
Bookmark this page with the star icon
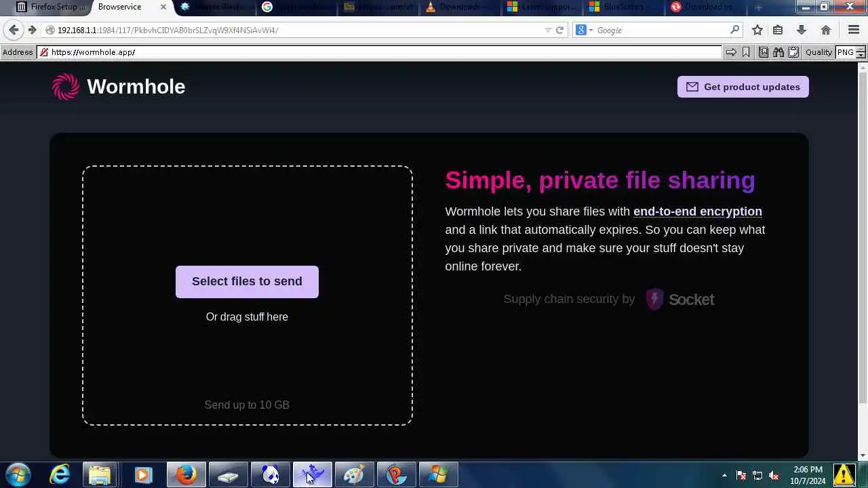[757, 30]
